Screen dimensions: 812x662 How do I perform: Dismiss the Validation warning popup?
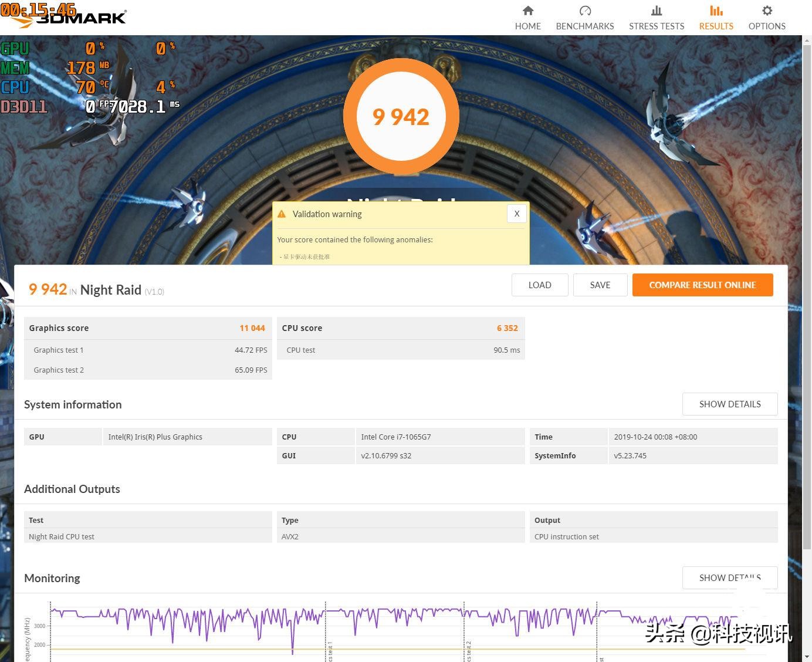(x=516, y=214)
